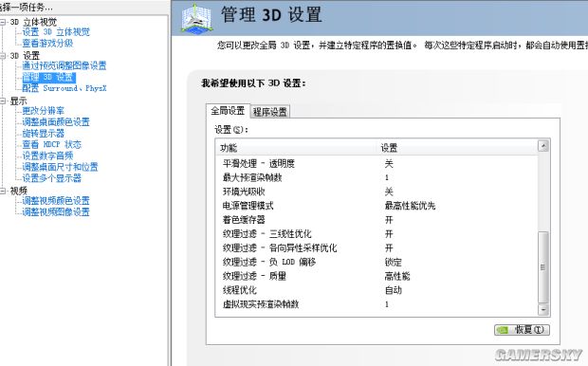Click the settings list scrollbar thumb
Screen dimensions: 588x366
point(543,267)
